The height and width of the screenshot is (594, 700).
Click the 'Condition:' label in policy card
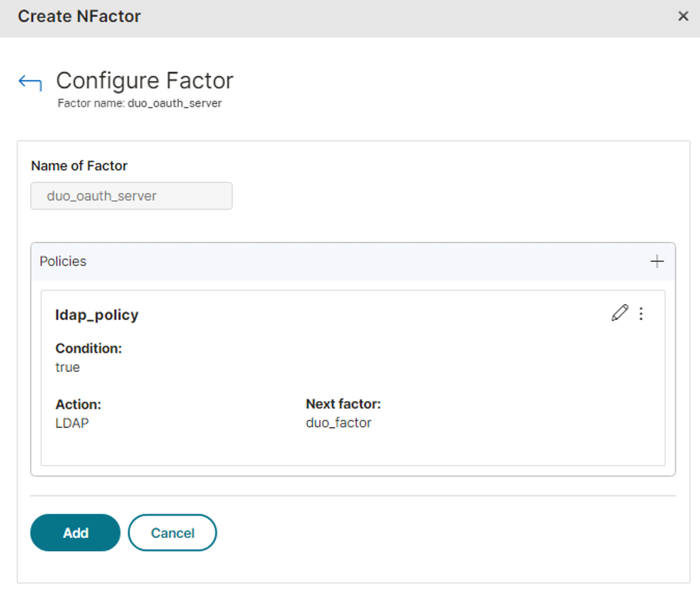(89, 348)
